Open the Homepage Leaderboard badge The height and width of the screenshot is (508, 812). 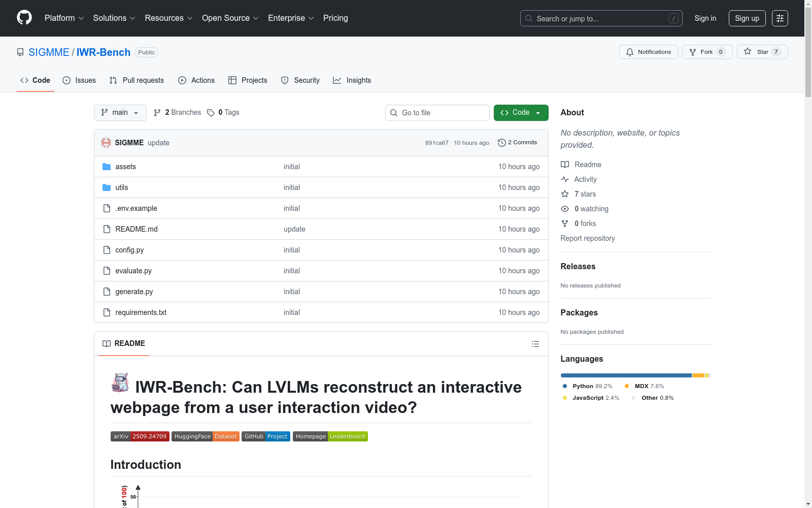(330, 436)
